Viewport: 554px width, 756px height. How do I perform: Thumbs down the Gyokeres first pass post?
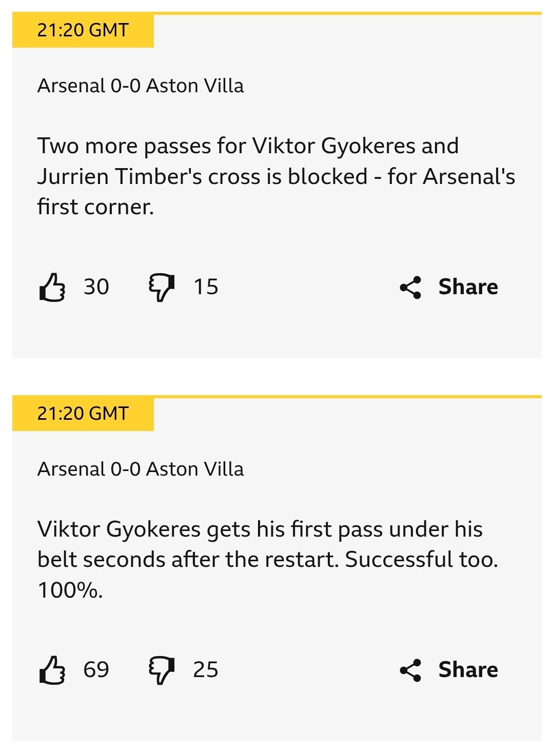(162, 670)
